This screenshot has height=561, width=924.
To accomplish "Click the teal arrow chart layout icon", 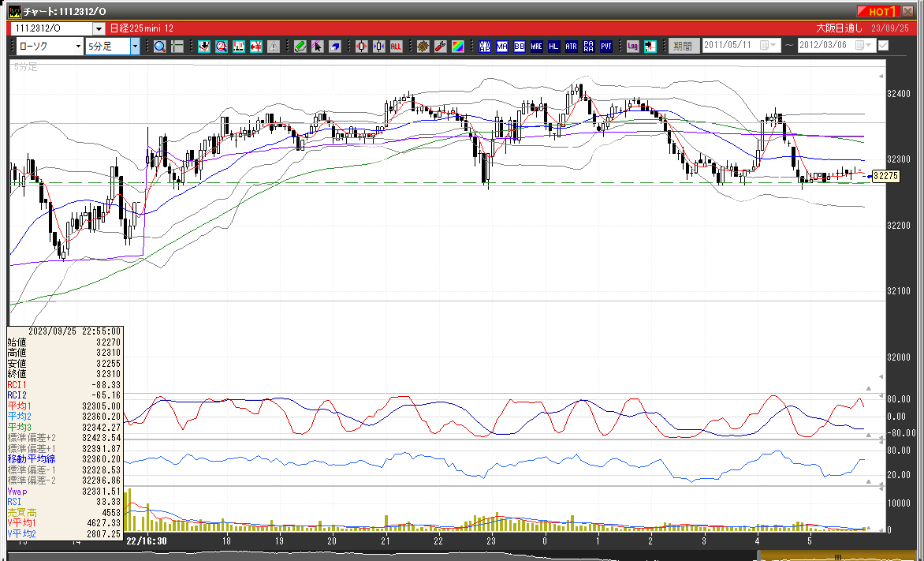I will coord(650,46).
